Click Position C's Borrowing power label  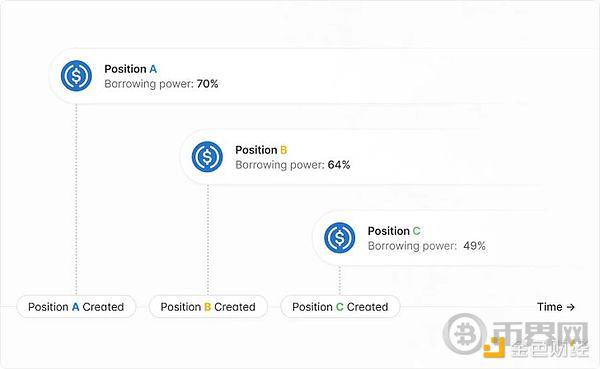pos(412,246)
